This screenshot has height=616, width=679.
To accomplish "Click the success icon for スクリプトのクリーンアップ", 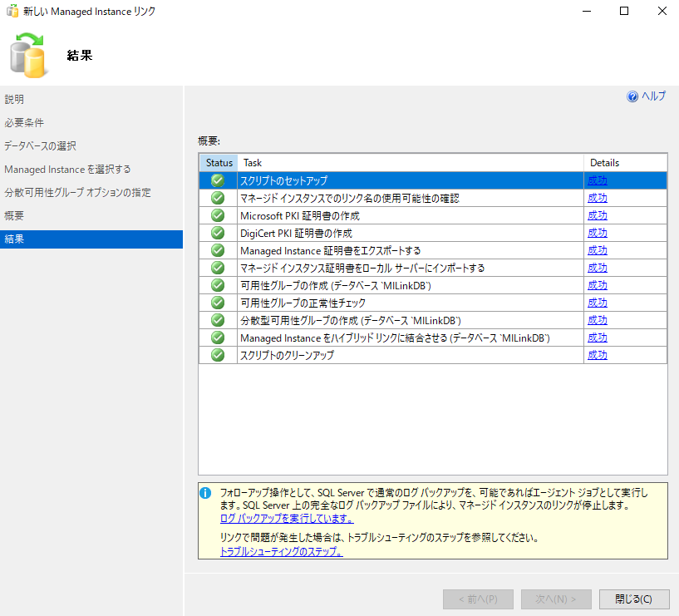I will click(216, 354).
